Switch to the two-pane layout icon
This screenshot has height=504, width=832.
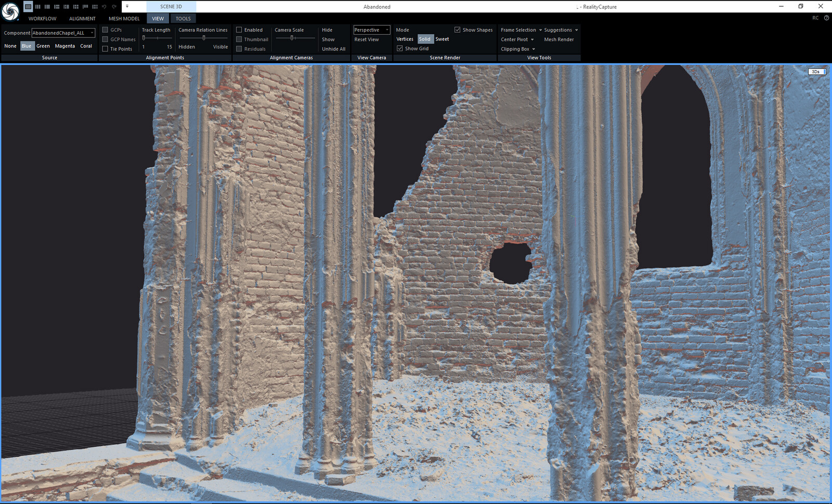tap(47, 6)
